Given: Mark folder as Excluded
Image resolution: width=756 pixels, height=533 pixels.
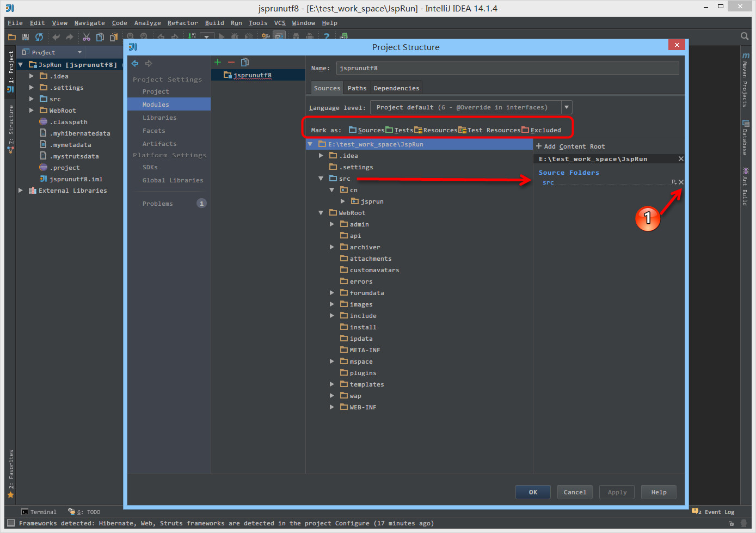Looking at the screenshot, I should point(542,130).
